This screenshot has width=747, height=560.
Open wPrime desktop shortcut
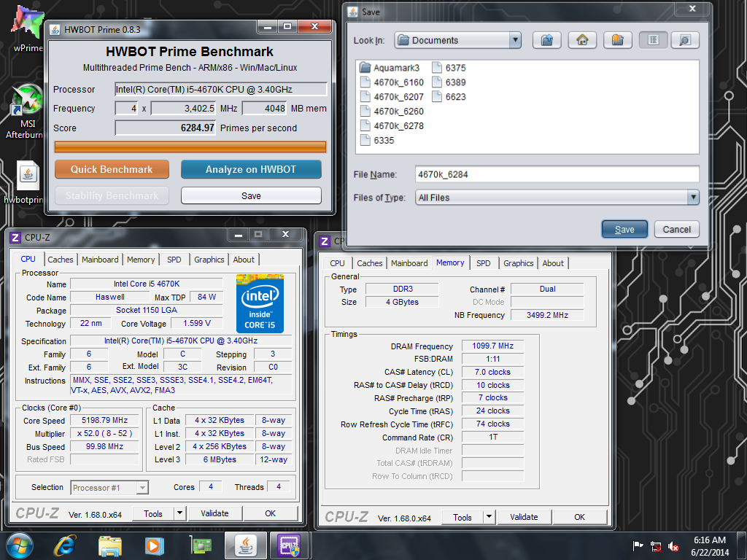[27, 28]
